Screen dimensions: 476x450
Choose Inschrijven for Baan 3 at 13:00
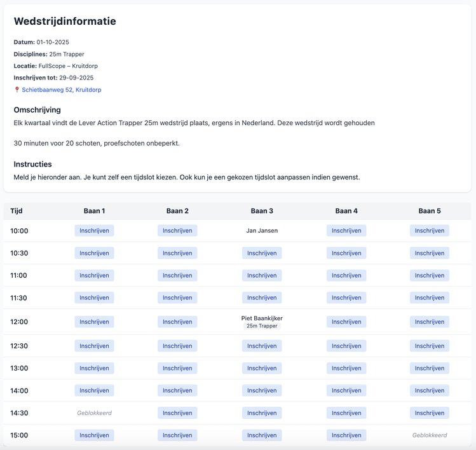tap(262, 368)
